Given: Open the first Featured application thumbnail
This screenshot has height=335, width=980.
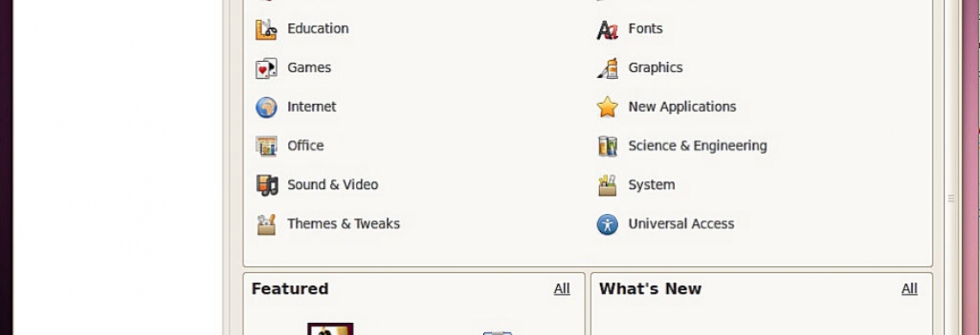Looking at the screenshot, I should (x=330, y=329).
